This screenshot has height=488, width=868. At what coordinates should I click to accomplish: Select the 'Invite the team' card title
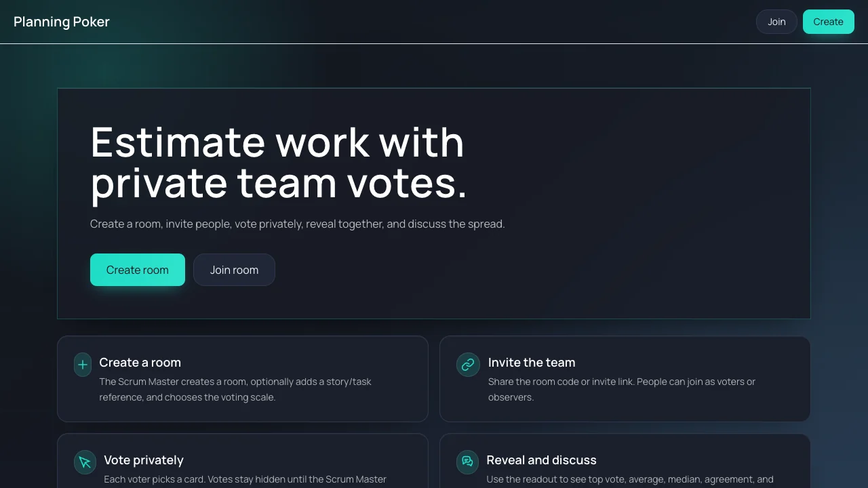(532, 363)
